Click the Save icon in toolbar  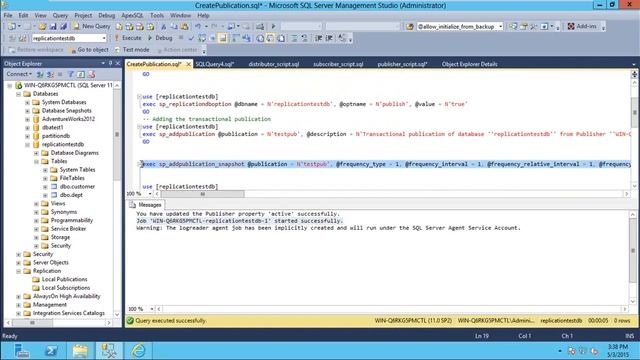(53, 26)
